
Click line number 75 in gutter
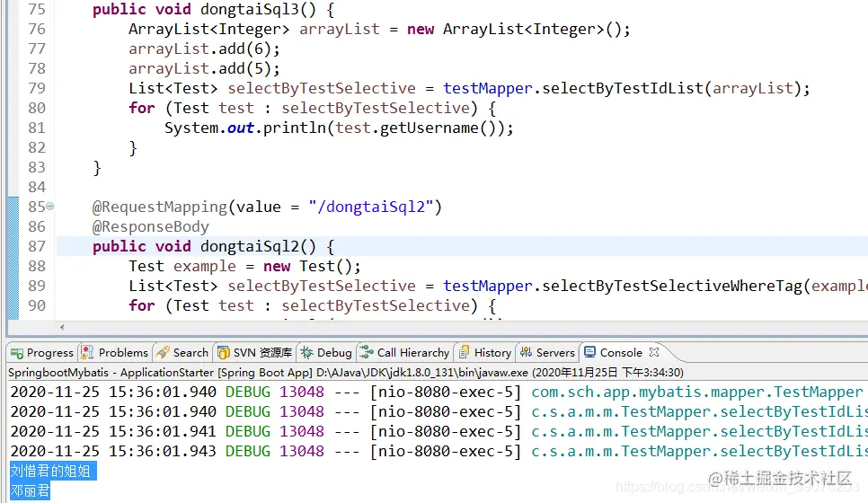click(37, 9)
